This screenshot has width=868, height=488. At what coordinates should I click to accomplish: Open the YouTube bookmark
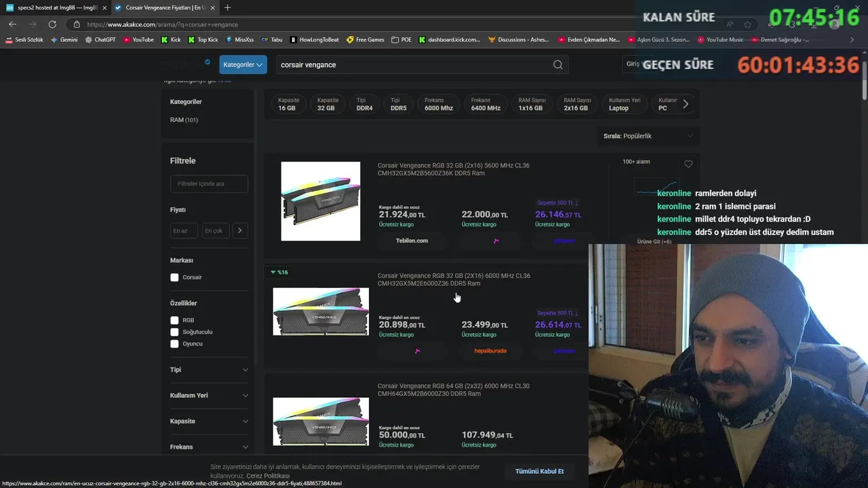pyautogui.click(x=138, y=40)
